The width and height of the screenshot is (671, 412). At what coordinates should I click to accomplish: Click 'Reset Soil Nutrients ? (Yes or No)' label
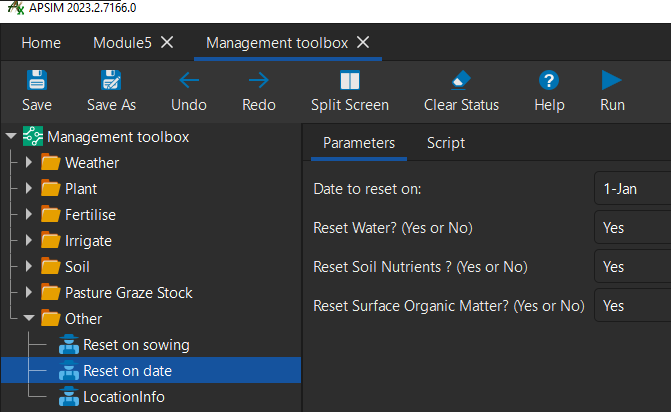click(420, 267)
